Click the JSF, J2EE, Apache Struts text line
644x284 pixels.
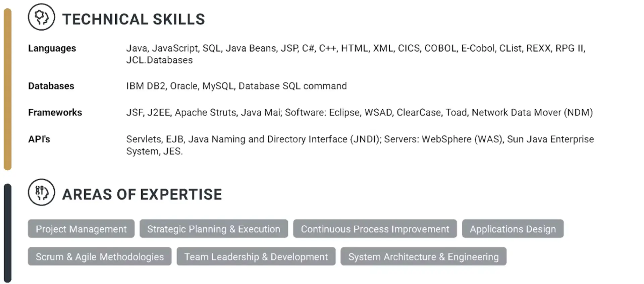pos(359,112)
